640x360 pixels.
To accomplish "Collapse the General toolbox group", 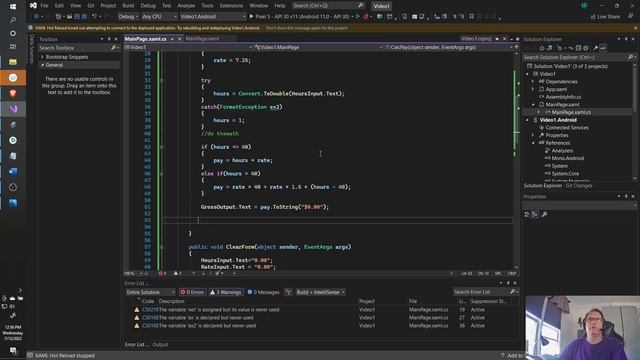I will coord(42,65).
